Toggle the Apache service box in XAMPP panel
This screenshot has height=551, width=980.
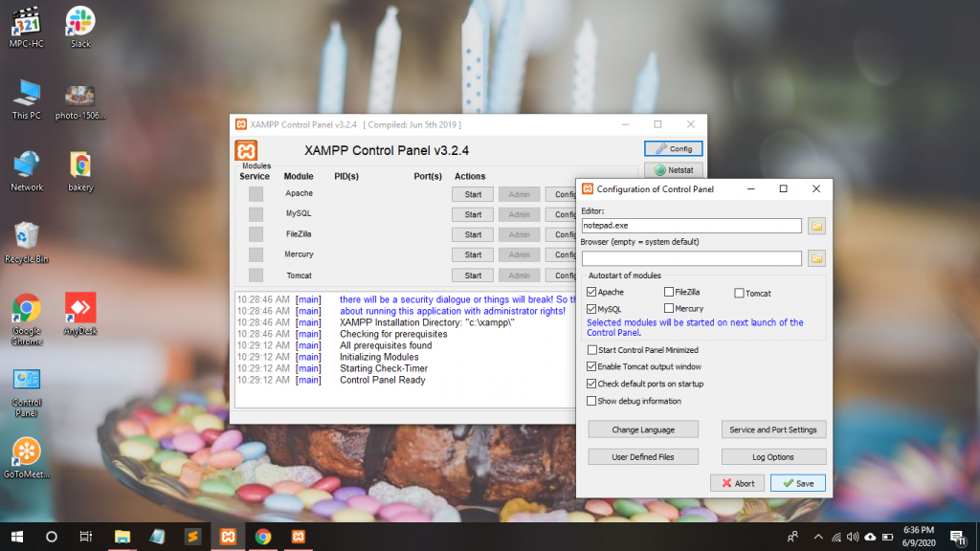pyautogui.click(x=256, y=193)
